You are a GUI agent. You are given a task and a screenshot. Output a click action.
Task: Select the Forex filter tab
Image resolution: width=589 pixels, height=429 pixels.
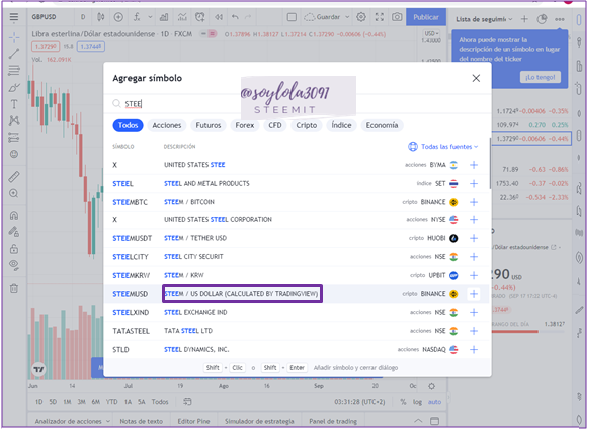[x=245, y=125]
